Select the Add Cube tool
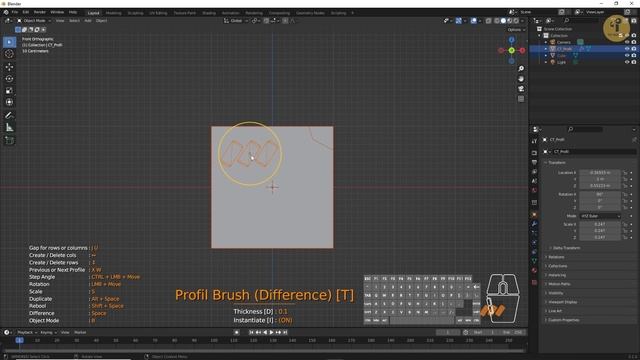The height and width of the screenshot is (360, 640). point(9,140)
